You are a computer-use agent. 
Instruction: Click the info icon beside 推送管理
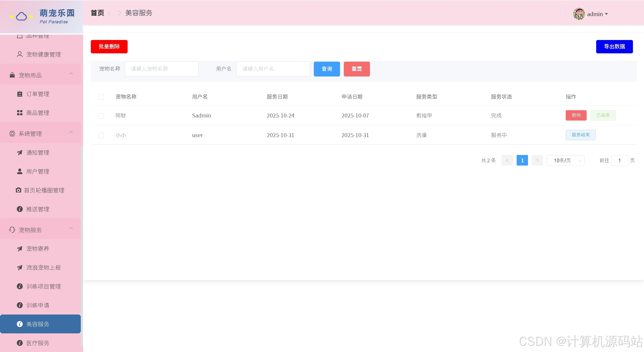click(x=20, y=209)
